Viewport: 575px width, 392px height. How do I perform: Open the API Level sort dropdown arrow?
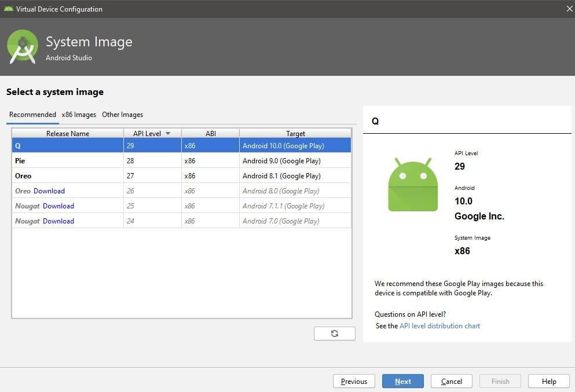coord(168,133)
